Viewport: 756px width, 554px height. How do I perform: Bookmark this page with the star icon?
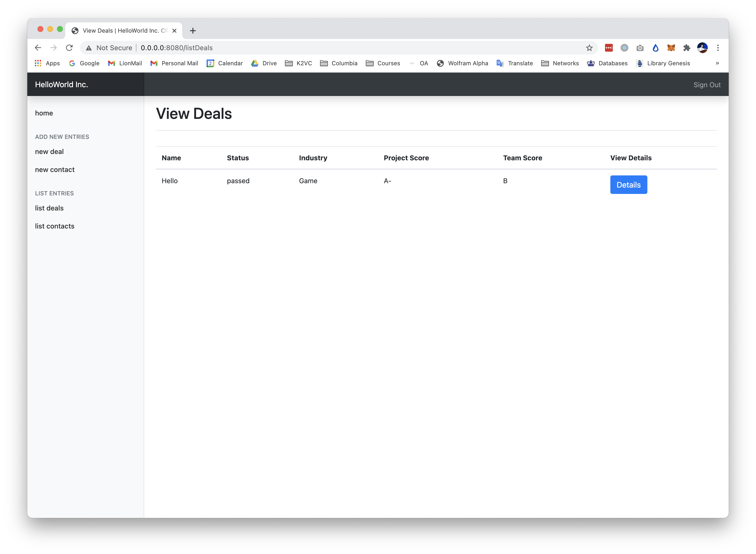click(x=589, y=48)
